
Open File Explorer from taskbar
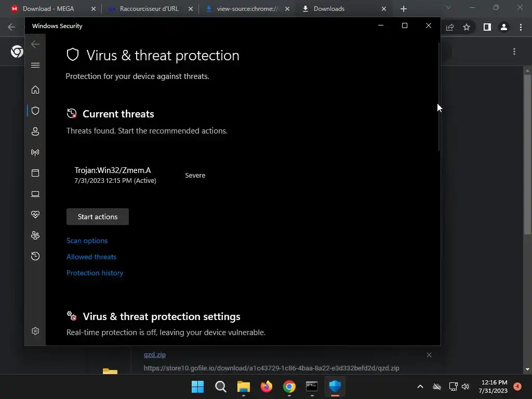pos(244,387)
